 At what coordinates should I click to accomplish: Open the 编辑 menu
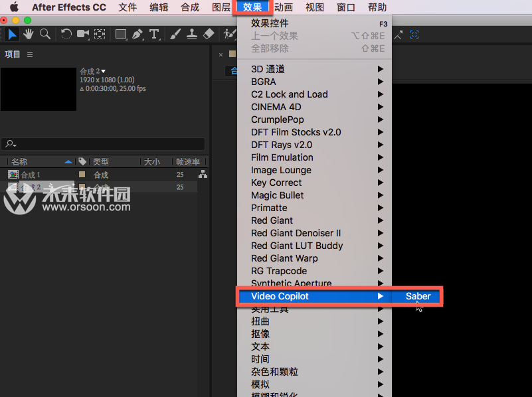(159, 7)
